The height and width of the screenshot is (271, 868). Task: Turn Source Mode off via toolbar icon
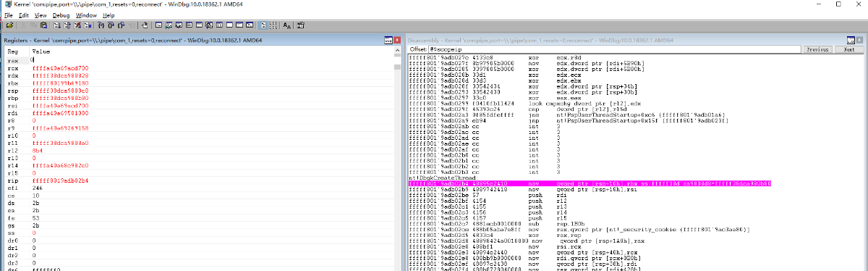(273, 25)
